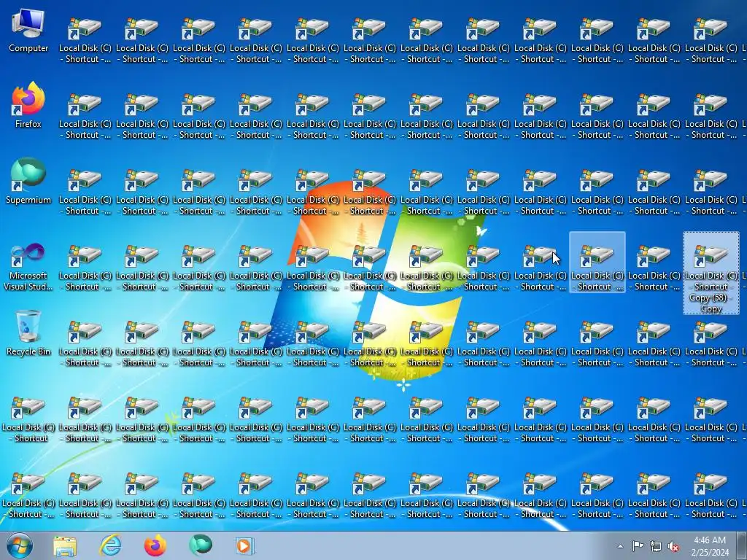Click the shortcut named 'Copy (58) - Copy'
This screenshot has height=560, width=747.
click(x=711, y=273)
